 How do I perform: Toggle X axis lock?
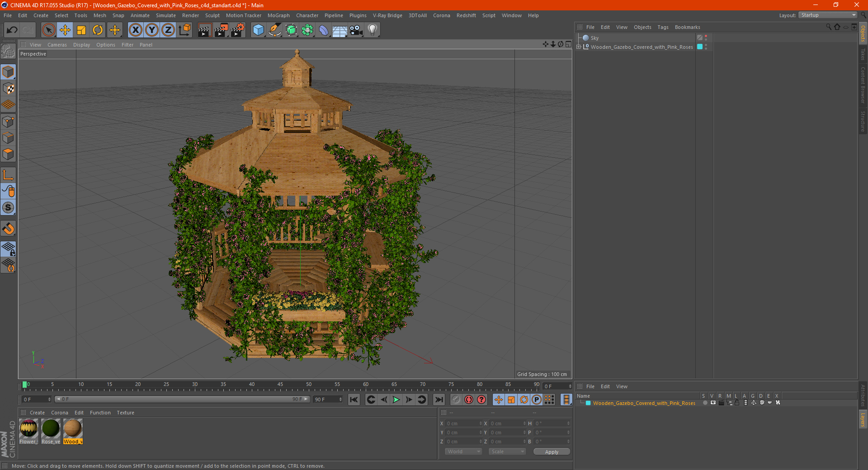(x=135, y=30)
